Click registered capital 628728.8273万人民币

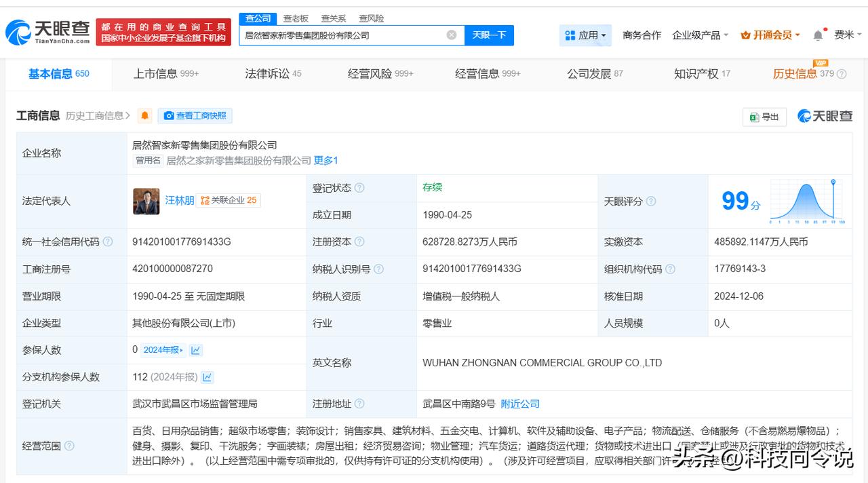470,242
